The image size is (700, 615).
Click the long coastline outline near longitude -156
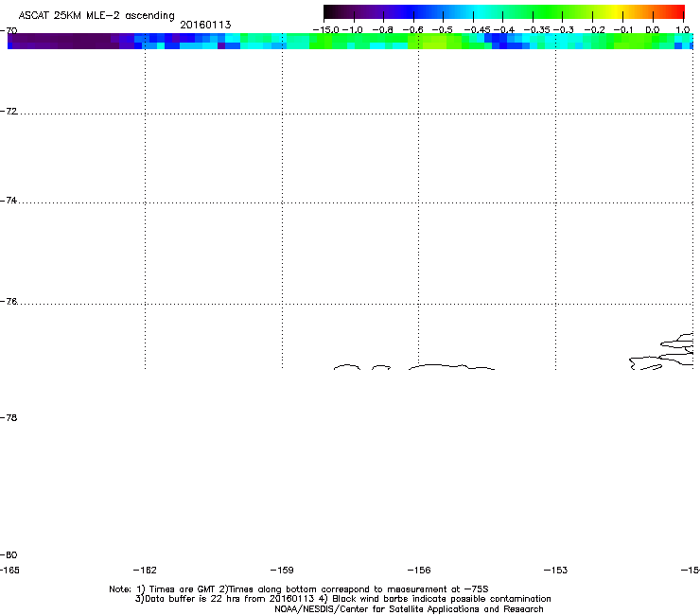(x=452, y=367)
